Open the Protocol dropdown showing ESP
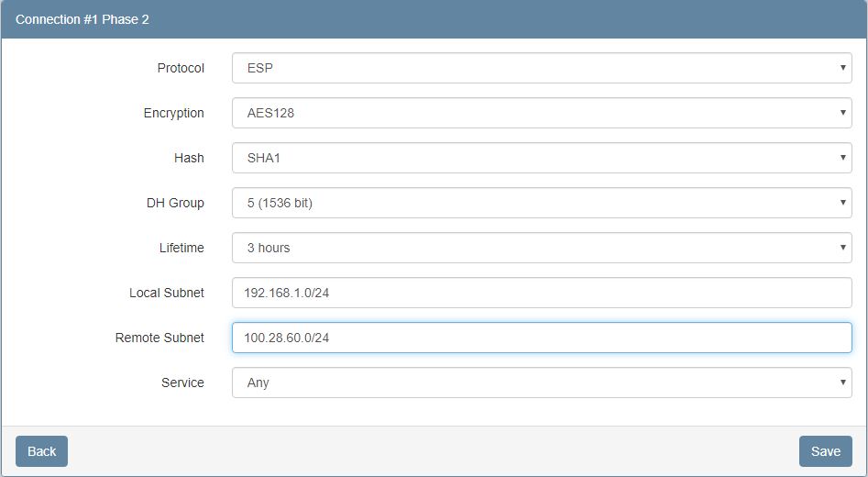 (x=541, y=68)
